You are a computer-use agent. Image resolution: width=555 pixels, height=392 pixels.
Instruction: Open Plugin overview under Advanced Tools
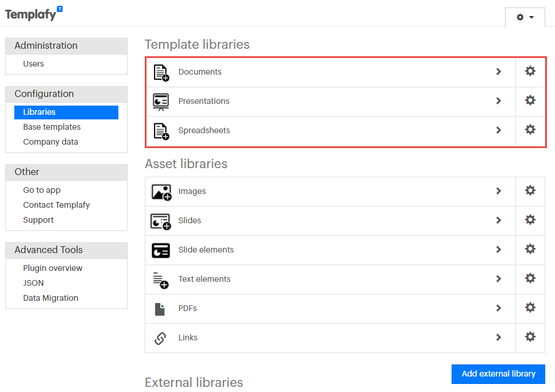pos(53,269)
